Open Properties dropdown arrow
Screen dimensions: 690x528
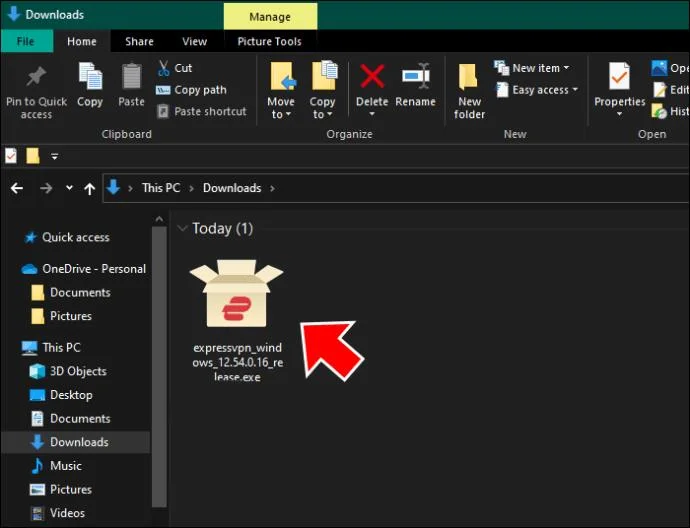[620, 114]
